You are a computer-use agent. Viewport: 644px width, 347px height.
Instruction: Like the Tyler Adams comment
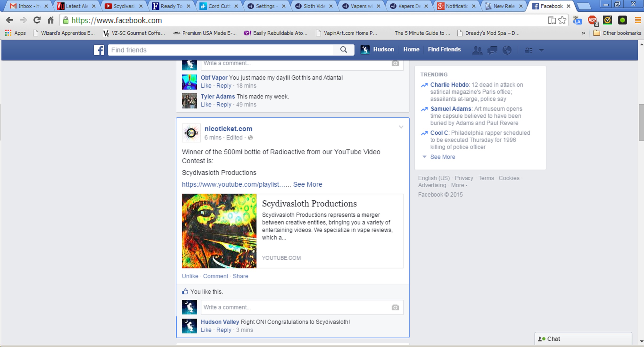click(206, 104)
